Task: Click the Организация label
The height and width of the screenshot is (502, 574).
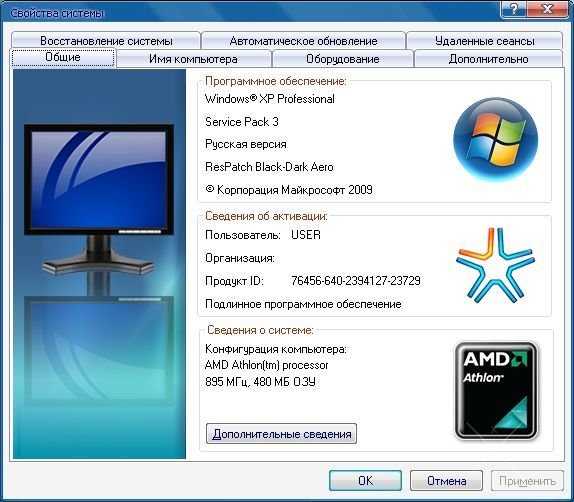Action: pos(240,258)
